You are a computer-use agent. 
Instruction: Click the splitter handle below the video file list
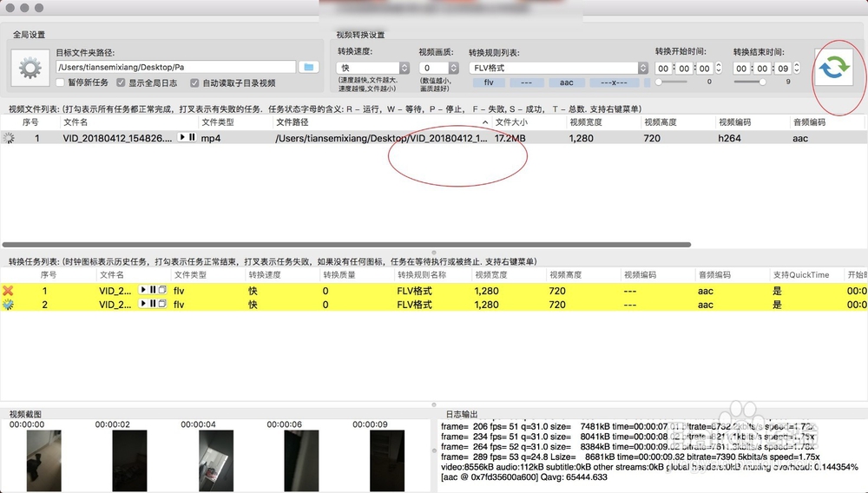434,253
